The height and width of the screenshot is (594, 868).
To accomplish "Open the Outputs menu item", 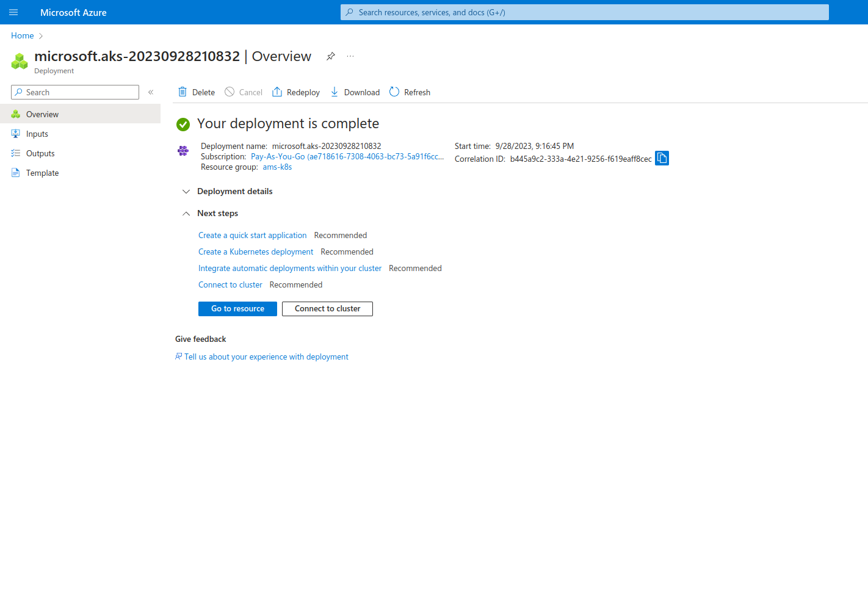I will coord(80,153).
